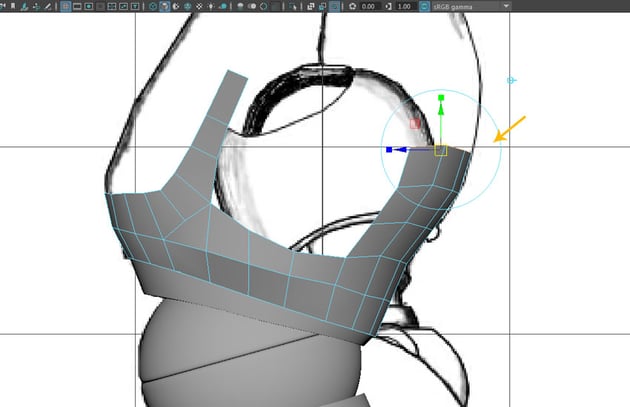Toggle the Resolution Gate display
Screen dimensions: 630x407
(x=89, y=6)
